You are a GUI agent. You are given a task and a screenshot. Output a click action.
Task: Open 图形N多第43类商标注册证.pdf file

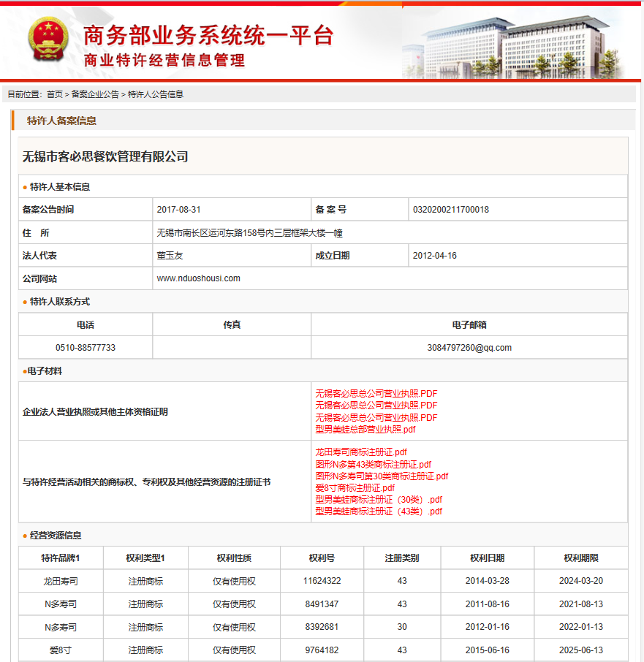click(374, 465)
